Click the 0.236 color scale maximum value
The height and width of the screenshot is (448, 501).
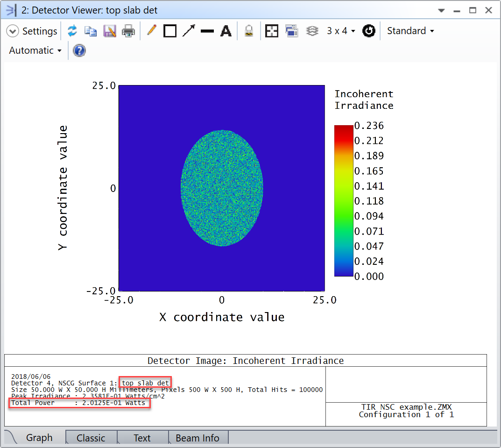[x=369, y=126]
